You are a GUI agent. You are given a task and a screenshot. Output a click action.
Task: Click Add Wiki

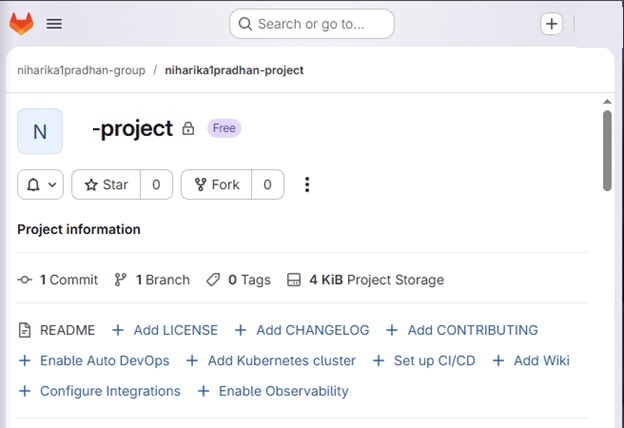(x=531, y=361)
